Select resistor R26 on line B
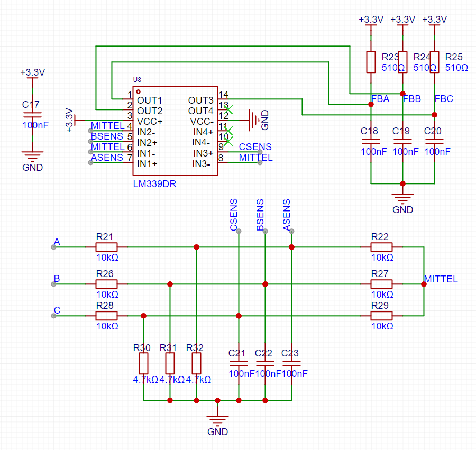The width and height of the screenshot is (476, 450). click(x=106, y=284)
